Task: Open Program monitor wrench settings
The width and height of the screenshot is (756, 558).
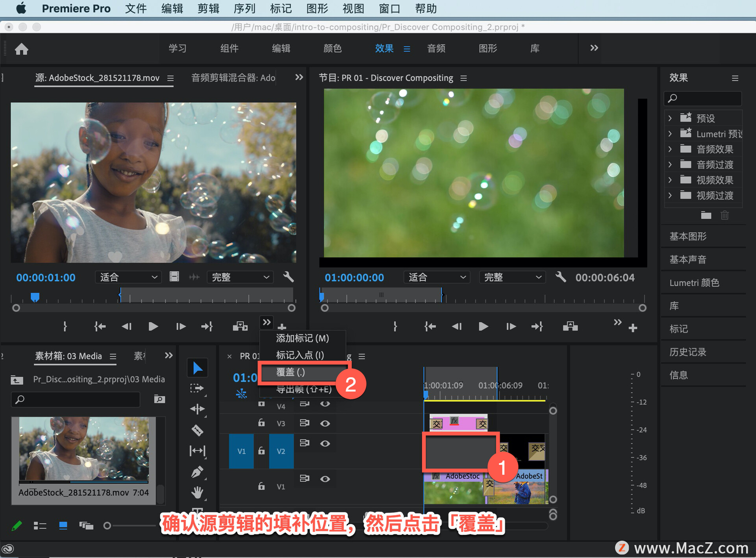Action: tap(561, 277)
